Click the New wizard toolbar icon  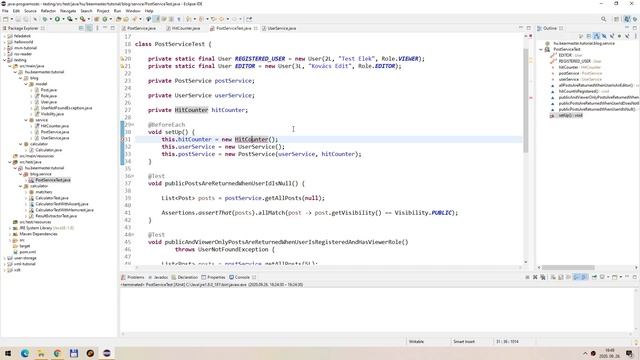5,19
